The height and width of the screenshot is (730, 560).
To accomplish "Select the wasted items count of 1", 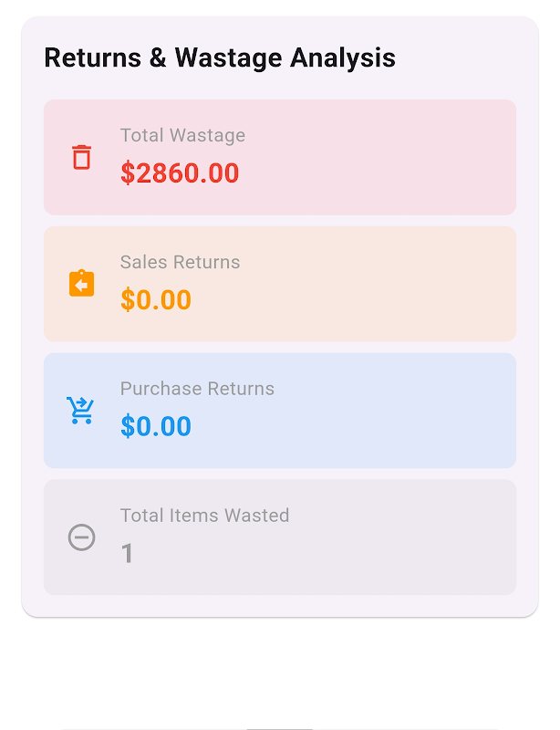I will tap(127, 554).
